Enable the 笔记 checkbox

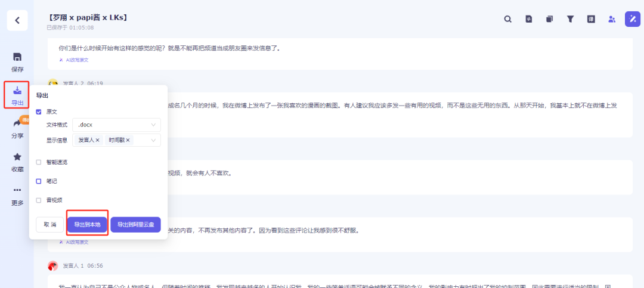(x=39, y=181)
